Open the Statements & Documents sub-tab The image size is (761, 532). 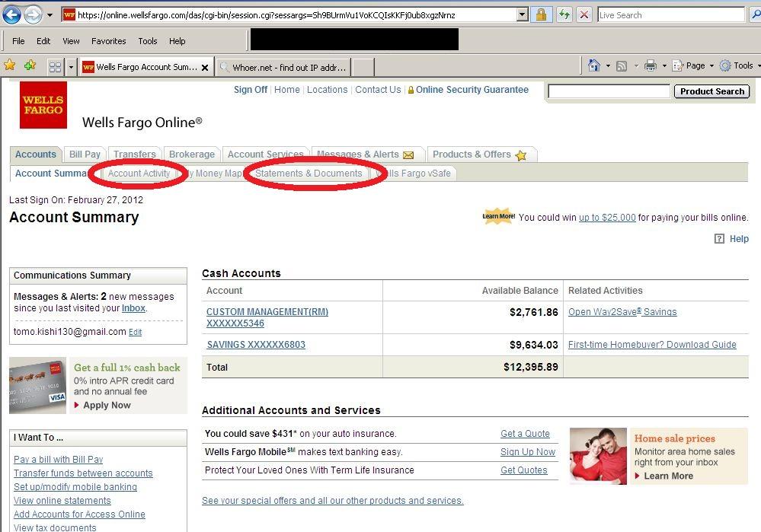pyautogui.click(x=309, y=173)
